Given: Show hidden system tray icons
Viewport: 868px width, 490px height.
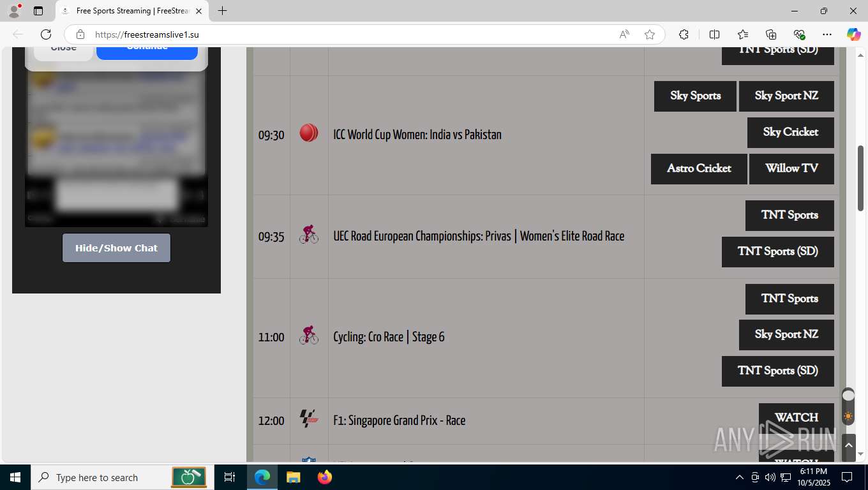Looking at the screenshot, I should coord(739,477).
